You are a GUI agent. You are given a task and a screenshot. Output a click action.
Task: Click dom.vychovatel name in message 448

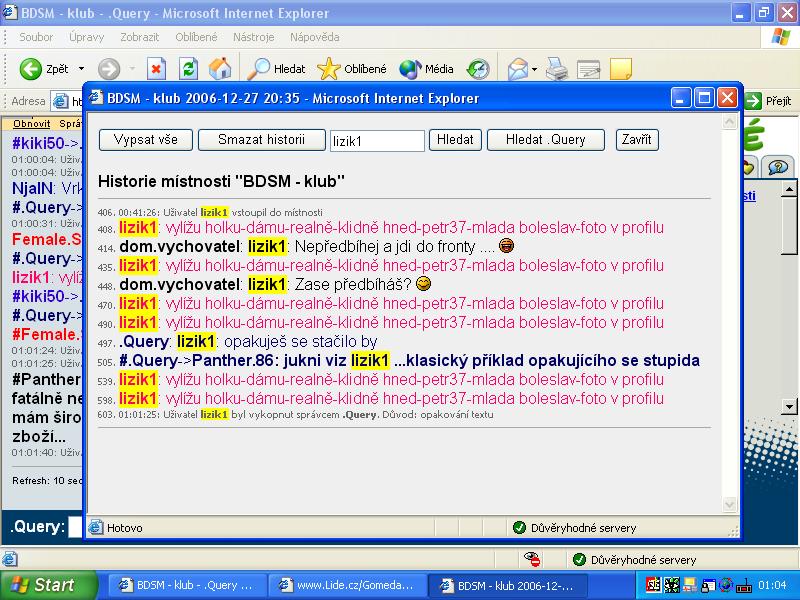[x=179, y=285]
